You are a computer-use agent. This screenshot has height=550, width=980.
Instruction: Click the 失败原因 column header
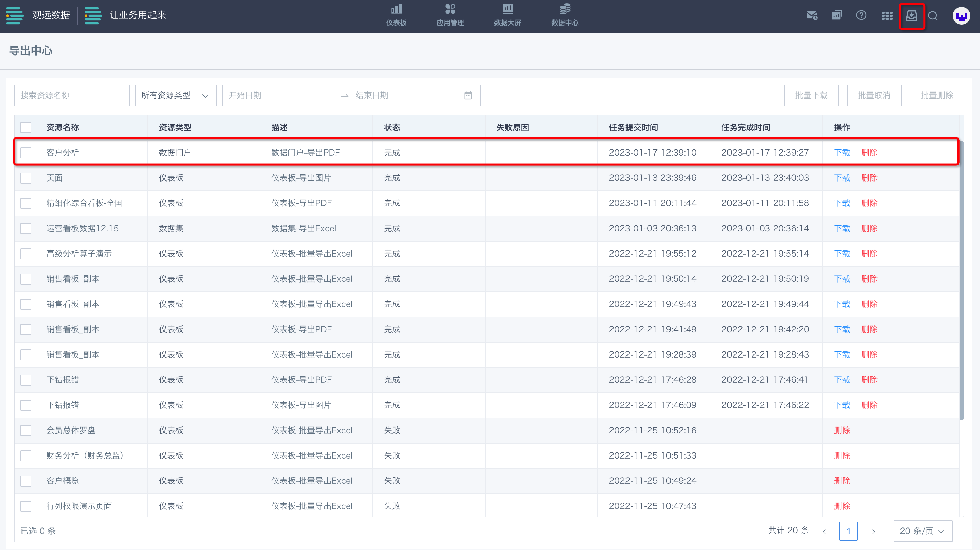[x=513, y=127]
